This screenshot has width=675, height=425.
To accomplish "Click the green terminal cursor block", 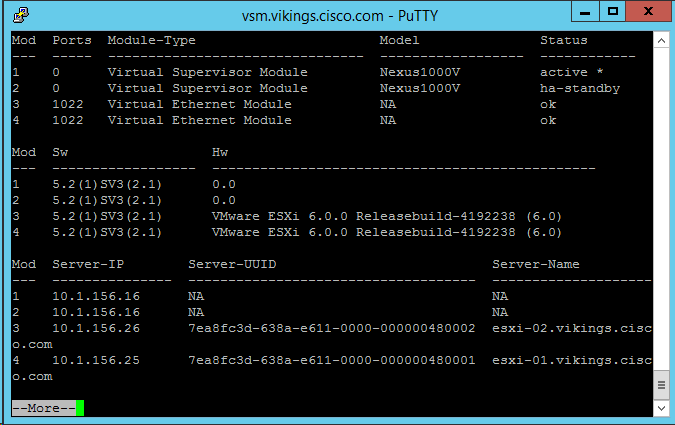I will click(x=80, y=408).
